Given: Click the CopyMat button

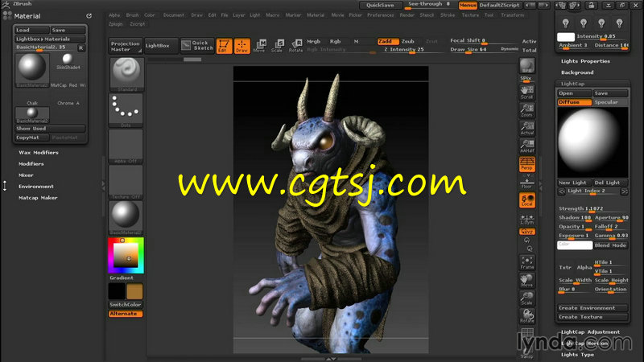Looking at the screenshot, I should point(31,138).
